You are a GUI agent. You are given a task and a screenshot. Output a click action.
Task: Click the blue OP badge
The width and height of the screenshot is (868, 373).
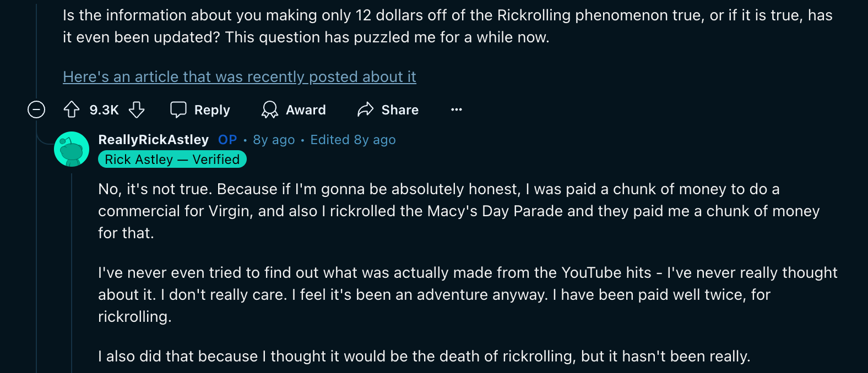[x=227, y=140]
